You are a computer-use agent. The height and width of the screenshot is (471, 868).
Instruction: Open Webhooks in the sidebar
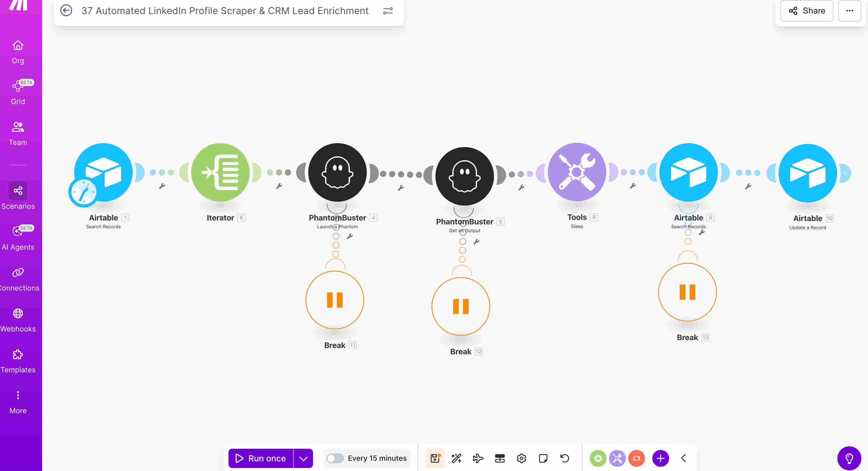18,321
